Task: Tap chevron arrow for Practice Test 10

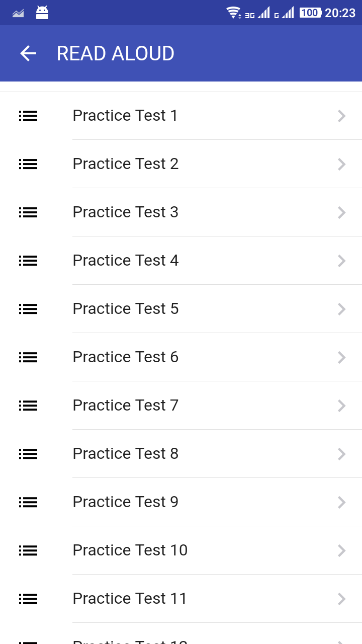Action: [341, 550]
